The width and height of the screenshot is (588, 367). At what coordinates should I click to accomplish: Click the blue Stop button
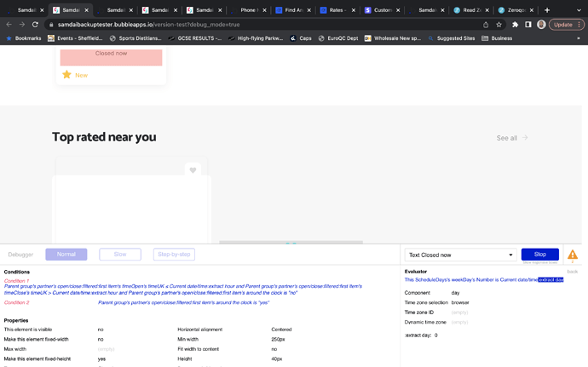(x=540, y=254)
